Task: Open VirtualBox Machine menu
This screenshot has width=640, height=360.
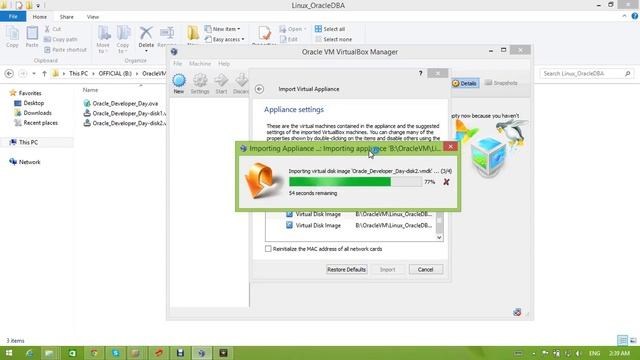Action: coord(200,64)
